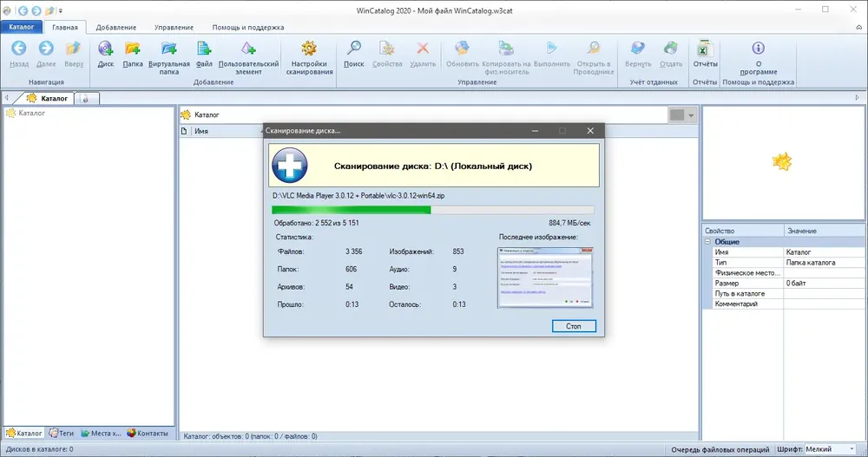Image resolution: width=868 pixels, height=457 pixels.
Task: Open Свойства in the ribbon
Action: point(387,54)
